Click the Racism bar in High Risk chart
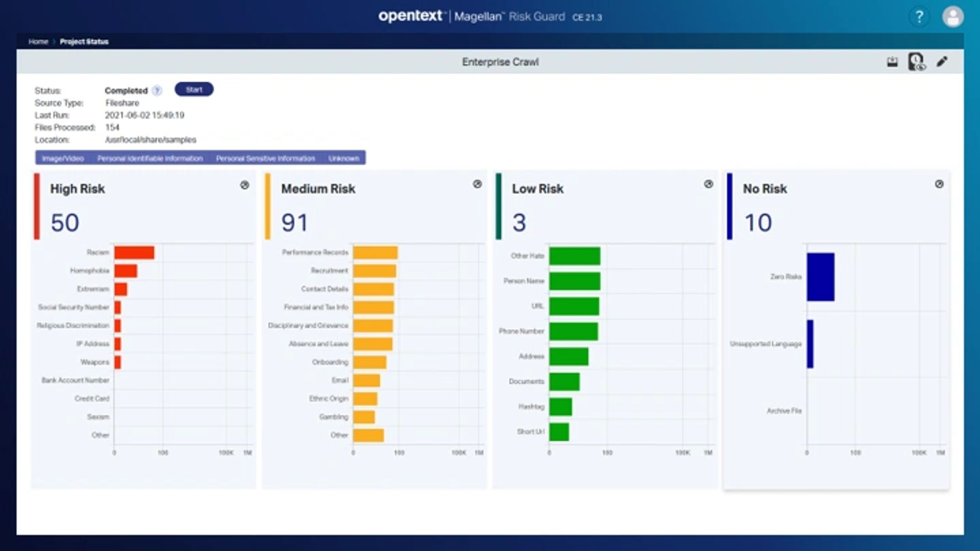The width and height of the screenshot is (980, 551). pyautogui.click(x=134, y=252)
